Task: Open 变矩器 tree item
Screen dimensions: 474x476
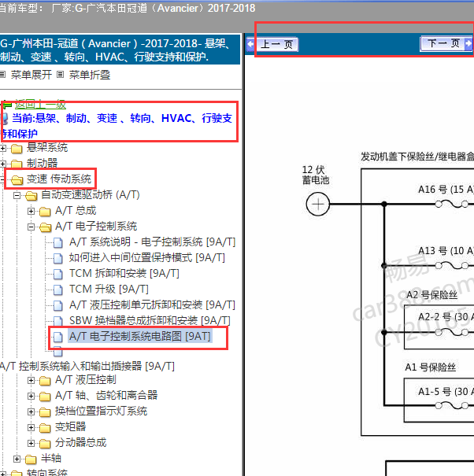Action: pos(71,427)
